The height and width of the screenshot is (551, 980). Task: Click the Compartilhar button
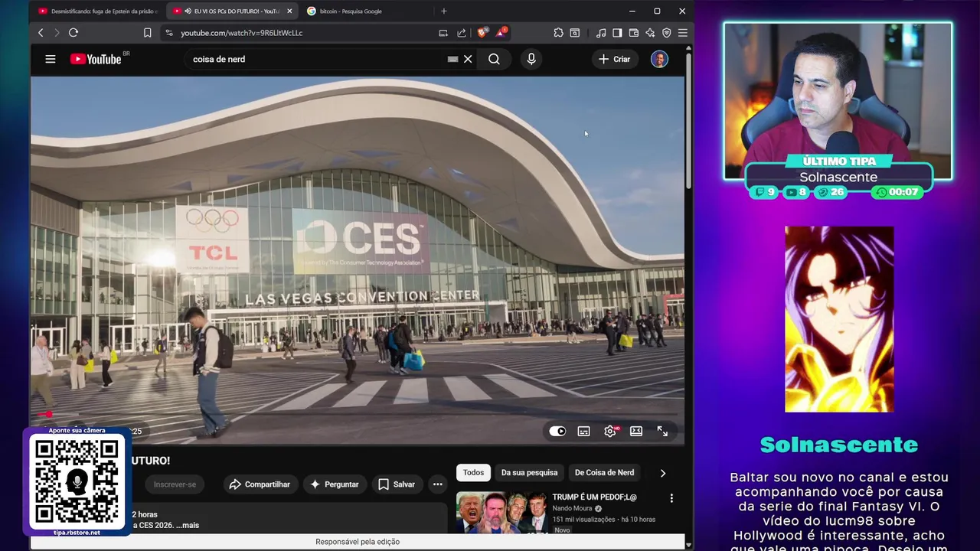tap(260, 484)
